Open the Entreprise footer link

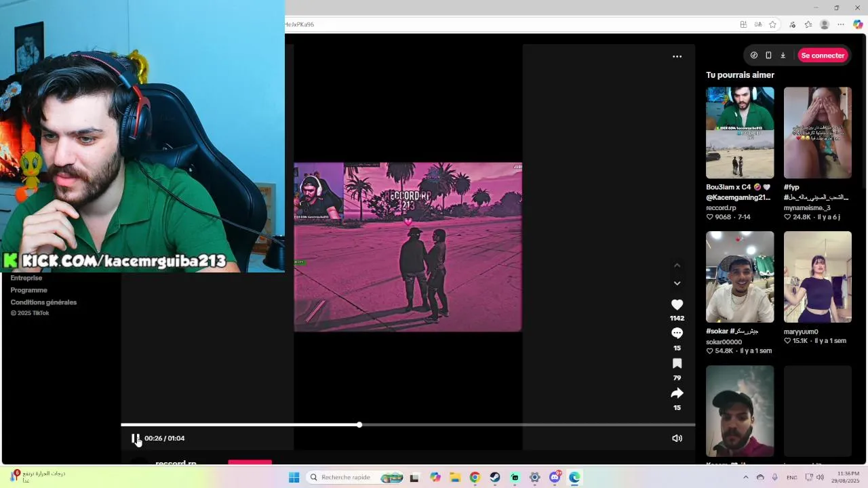pyautogui.click(x=26, y=278)
